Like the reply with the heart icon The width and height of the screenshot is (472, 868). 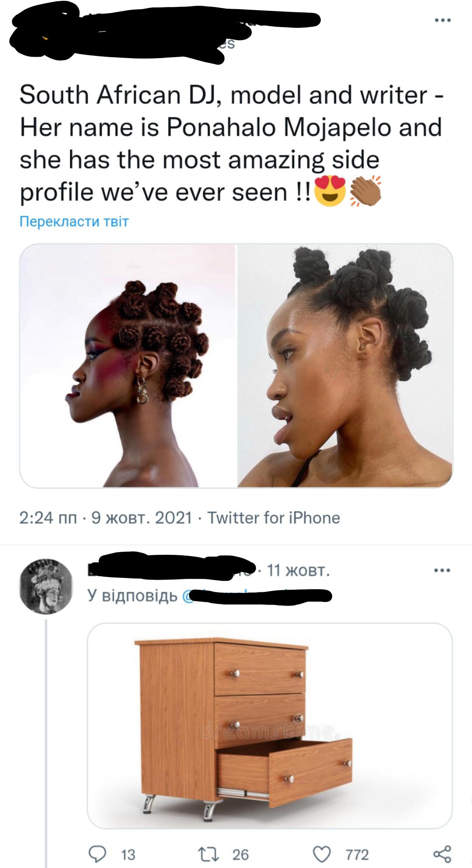coord(323,853)
